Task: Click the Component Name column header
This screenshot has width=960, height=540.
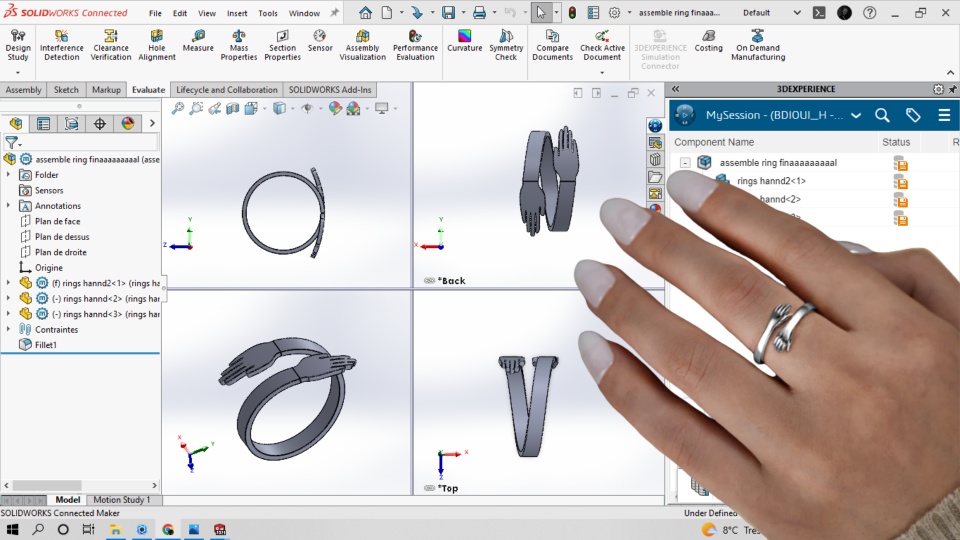Action: [x=714, y=142]
